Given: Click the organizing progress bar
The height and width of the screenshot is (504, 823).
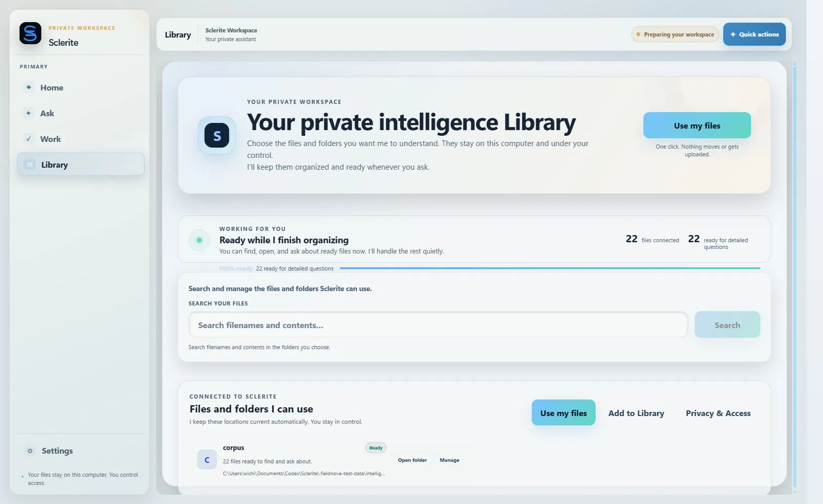Looking at the screenshot, I should 550,268.
